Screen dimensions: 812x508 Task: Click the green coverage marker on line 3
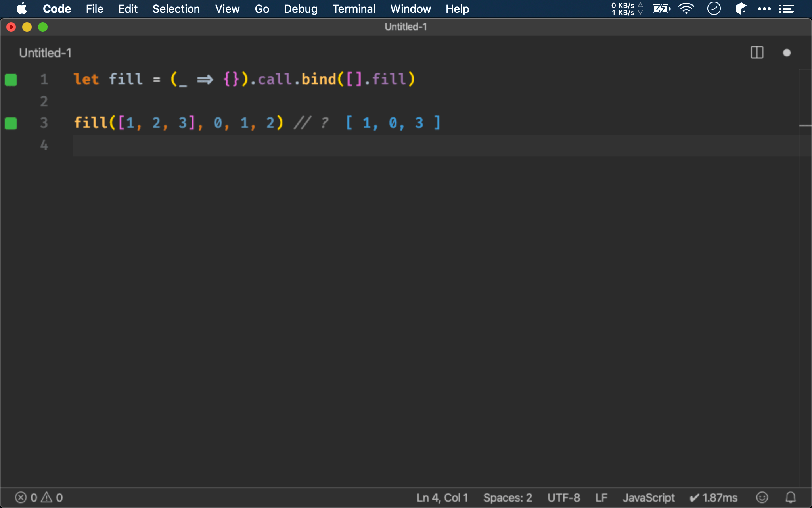coord(11,123)
